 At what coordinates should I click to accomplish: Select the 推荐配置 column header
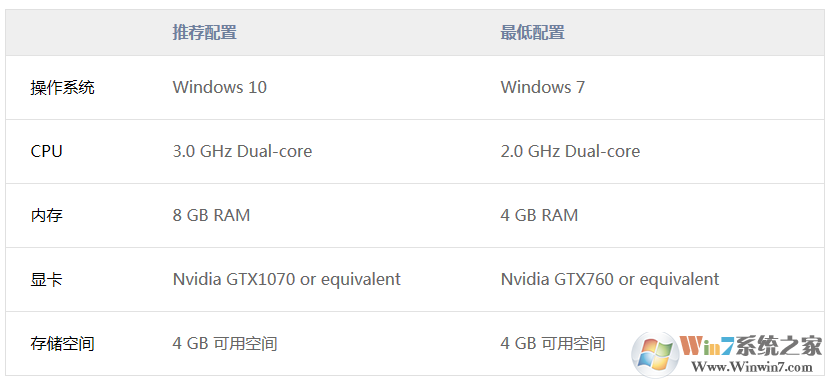[x=205, y=33]
